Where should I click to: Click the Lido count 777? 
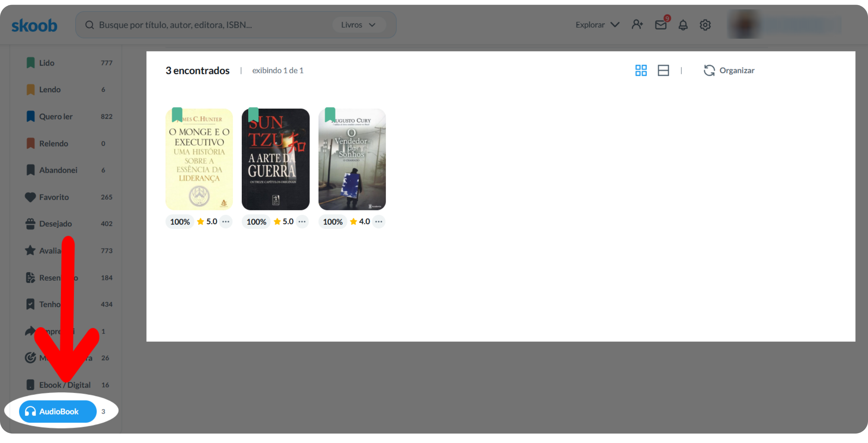pyautogui.click(x=107, y=63)
